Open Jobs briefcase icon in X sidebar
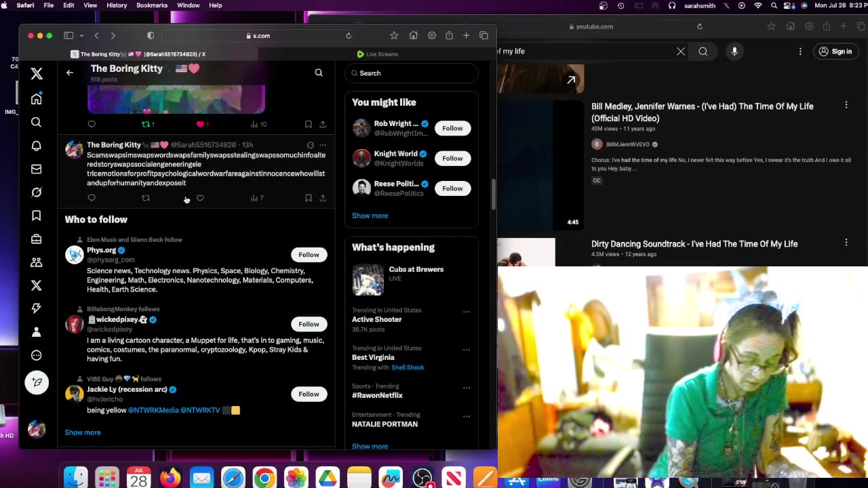The image size is (868, 488). click(37, 239)
